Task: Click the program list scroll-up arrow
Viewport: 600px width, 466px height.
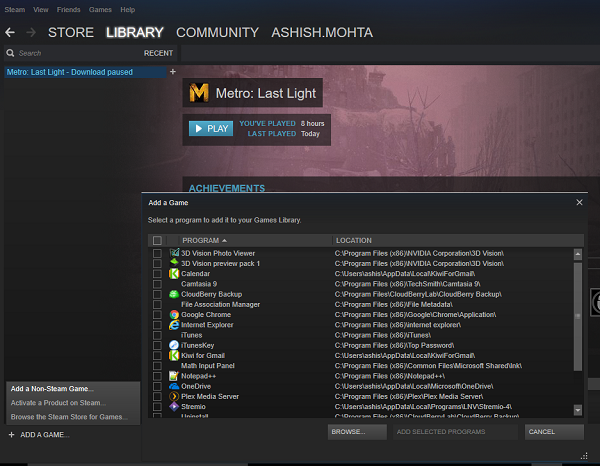Action: point(578,254)
